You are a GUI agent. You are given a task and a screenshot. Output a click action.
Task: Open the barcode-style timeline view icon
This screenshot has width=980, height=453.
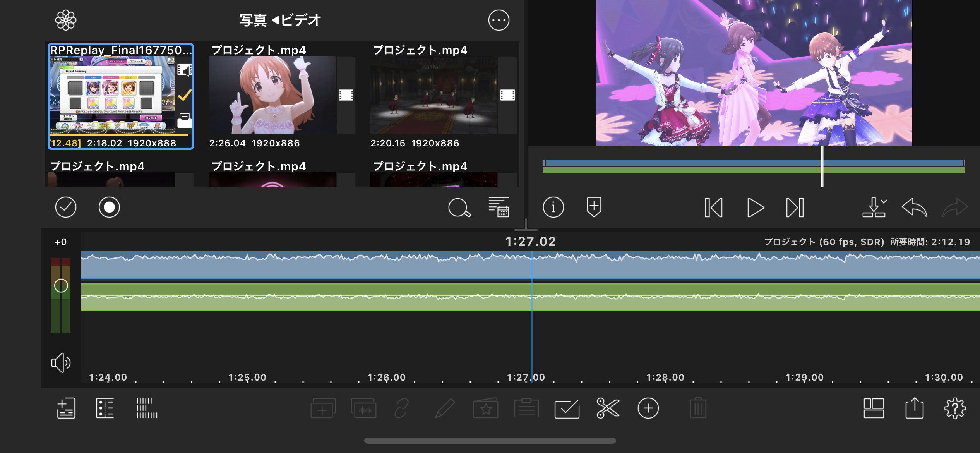pyautogui.click(x=147, y=408)
